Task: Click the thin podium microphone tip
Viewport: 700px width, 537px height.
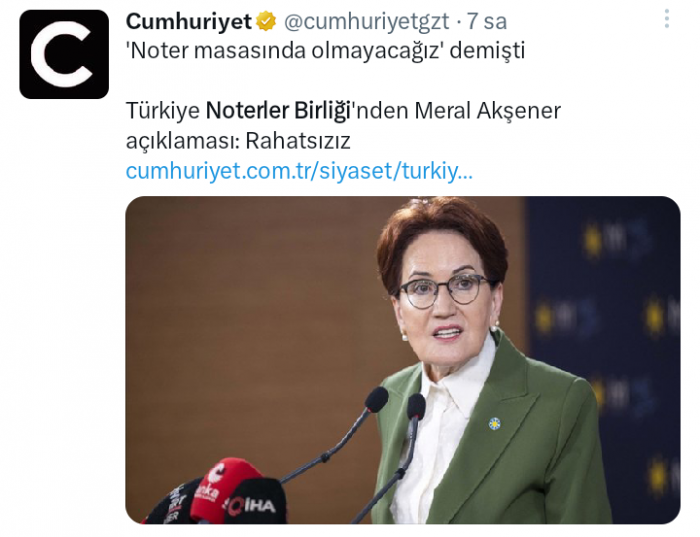Action: pyautogui.click(x=376, y=399)
